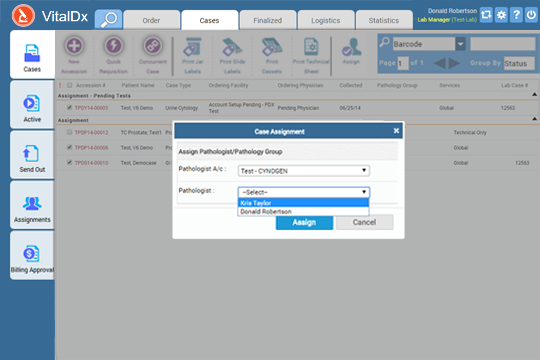
Task: Click the Assign button in dialog
Action: click(x=304, y=223)
